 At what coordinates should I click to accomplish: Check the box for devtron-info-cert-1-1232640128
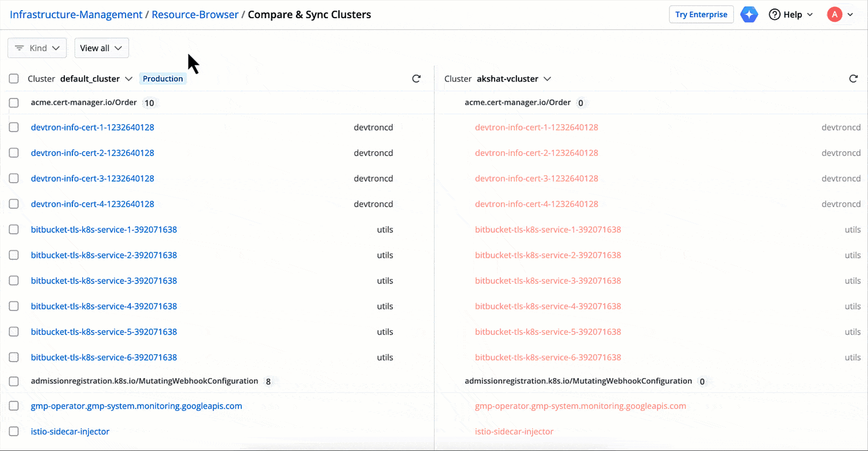coord(14,127)
